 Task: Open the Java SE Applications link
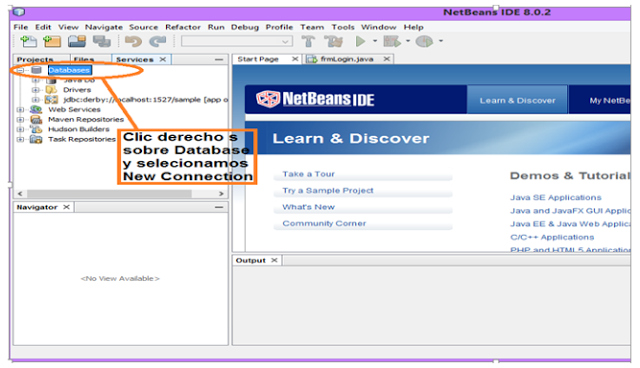(556, 197)
